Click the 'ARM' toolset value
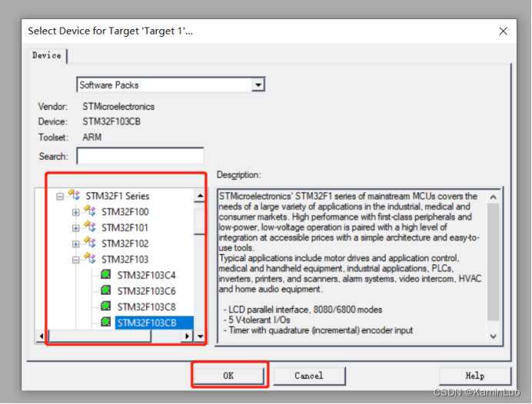This screenshot has width=532, height=404. point(92,137)
